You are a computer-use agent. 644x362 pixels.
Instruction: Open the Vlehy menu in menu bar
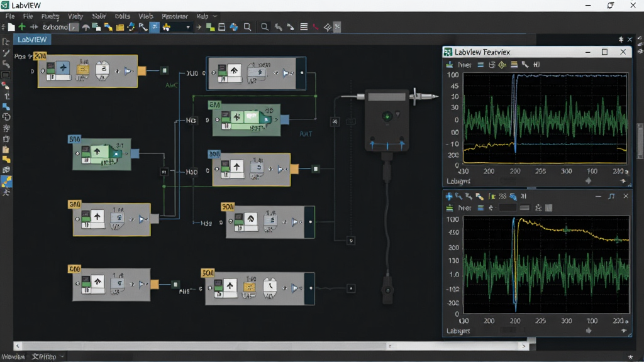click(75, 16)
